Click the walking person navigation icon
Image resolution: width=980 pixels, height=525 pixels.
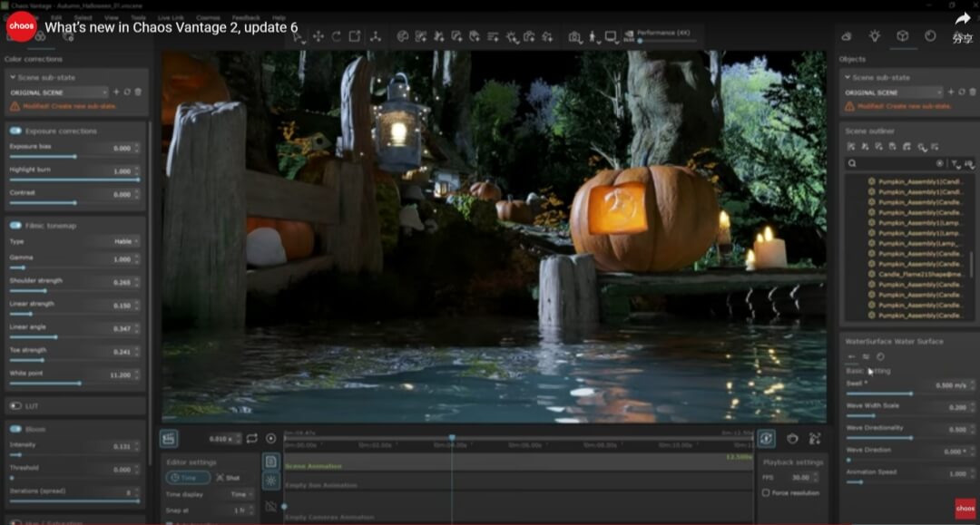pyautogui.click(x=593, y=37)
